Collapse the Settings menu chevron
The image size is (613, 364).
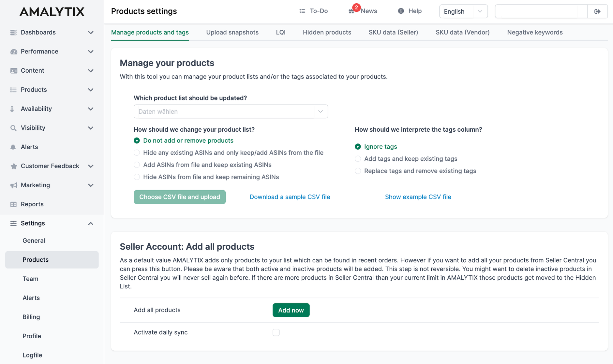91,223
